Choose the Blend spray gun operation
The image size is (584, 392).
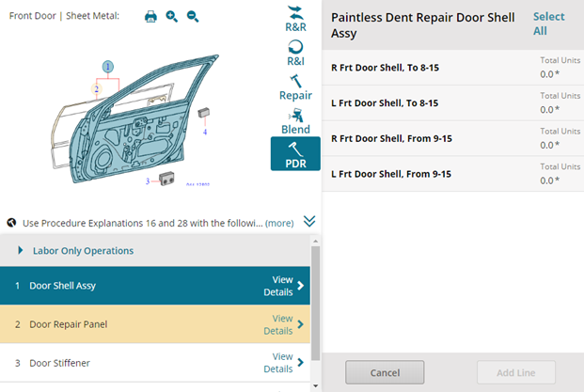pyautogui.click(x=295, y=121)
